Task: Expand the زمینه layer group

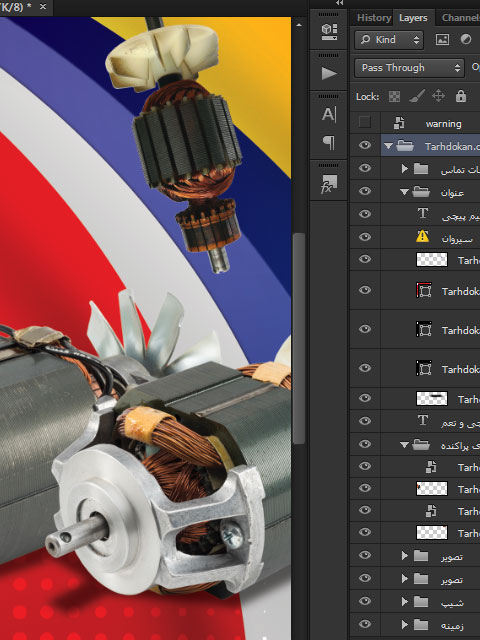Action: pyautogui.click(x=404, y=624)
